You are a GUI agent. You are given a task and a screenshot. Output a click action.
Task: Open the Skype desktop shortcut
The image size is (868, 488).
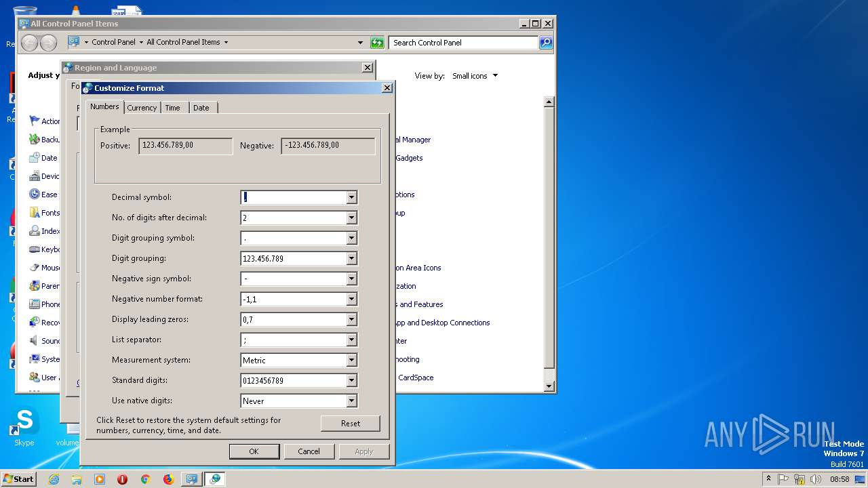(24, 427)
